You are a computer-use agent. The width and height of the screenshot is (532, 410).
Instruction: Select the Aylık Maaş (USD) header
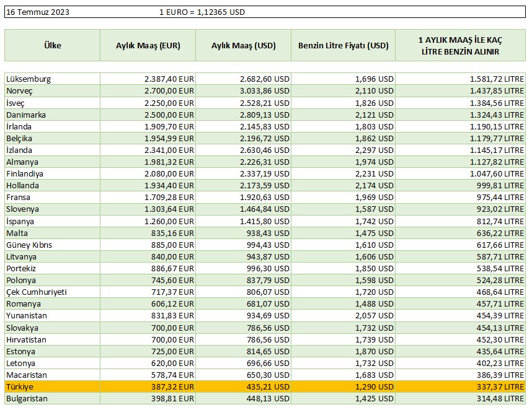coord(243,45)
